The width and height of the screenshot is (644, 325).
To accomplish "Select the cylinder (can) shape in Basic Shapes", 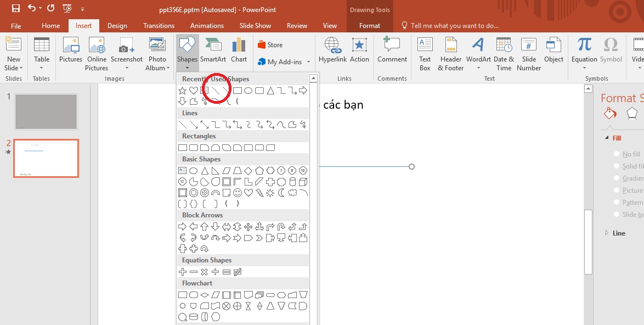I will (x=292, y=182).
